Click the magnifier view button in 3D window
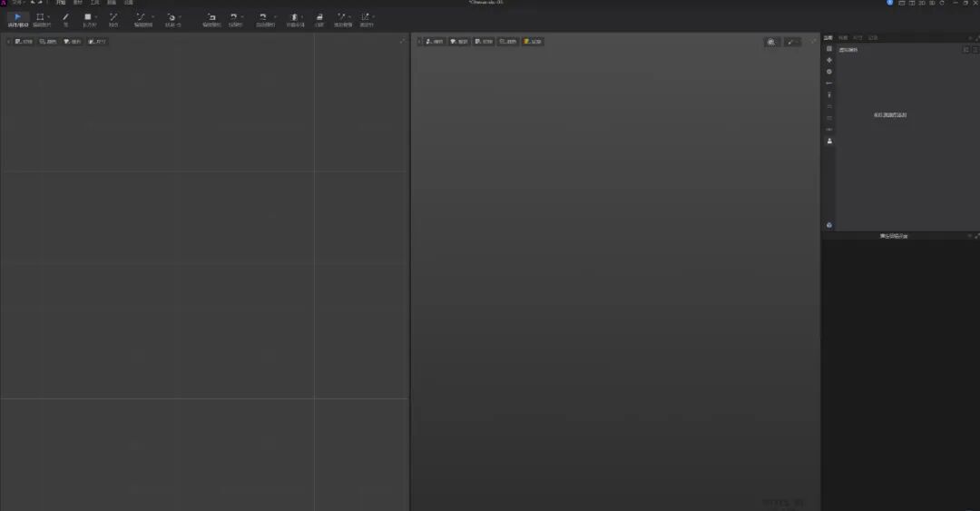 [x=772, y=42]
